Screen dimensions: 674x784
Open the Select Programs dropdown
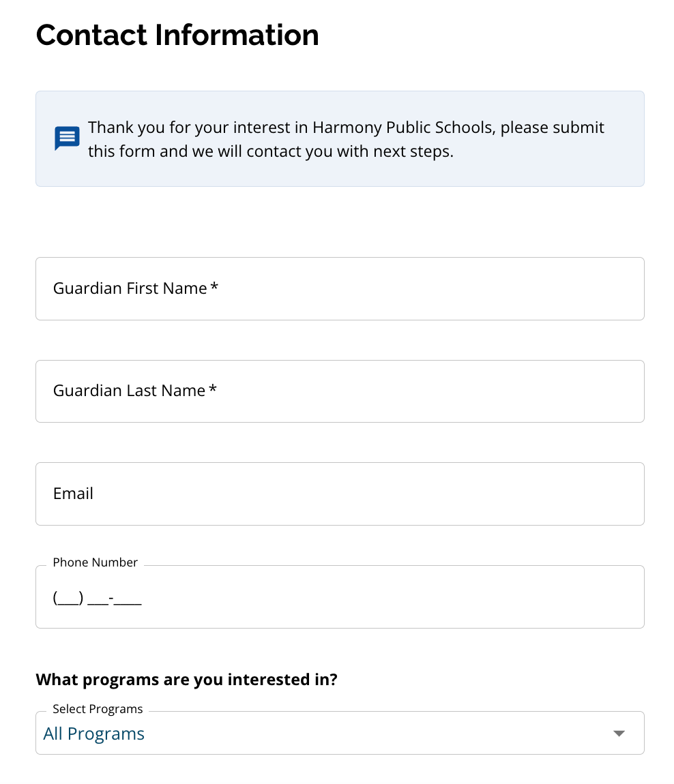tap(340, 734)
